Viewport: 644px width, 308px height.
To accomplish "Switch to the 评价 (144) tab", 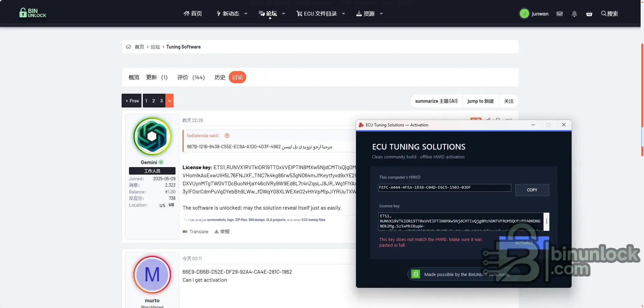I will [191, 78].
